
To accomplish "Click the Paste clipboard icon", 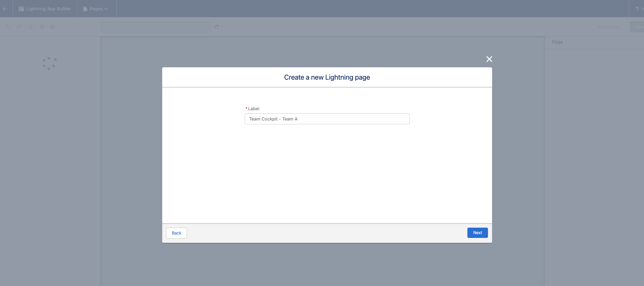I will (x=53, y=27).
